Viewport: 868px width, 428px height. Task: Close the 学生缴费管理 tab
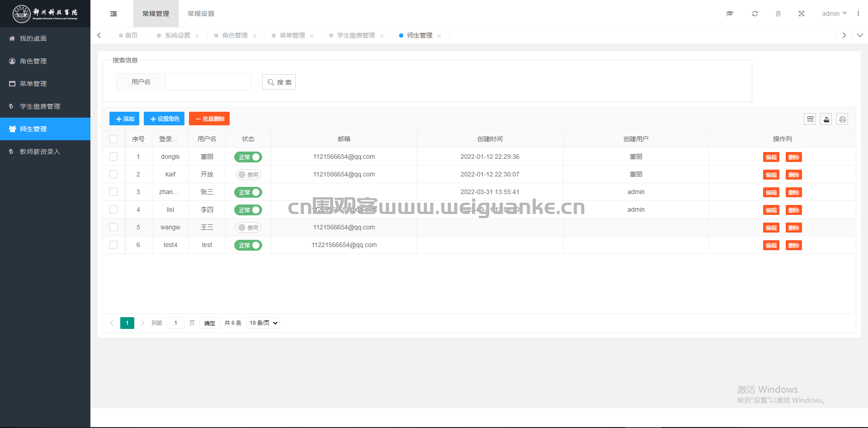pyautogui.click(x=382, y=36)
